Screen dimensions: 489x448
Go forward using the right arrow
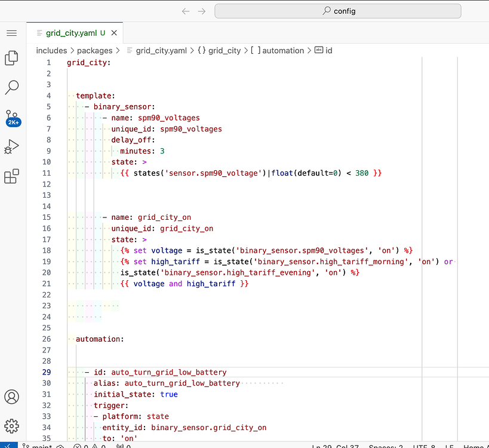(202, 11)
